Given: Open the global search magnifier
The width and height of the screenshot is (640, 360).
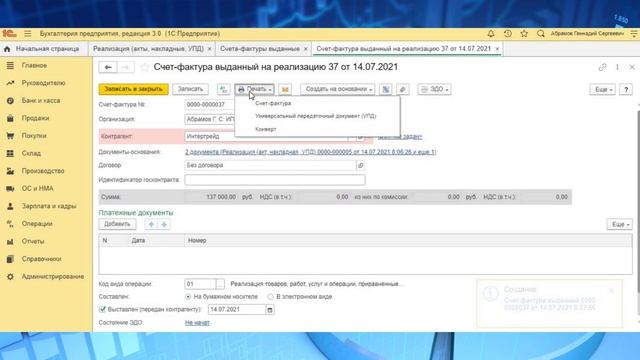Looking at the screenshot, I should click(541, 33).
